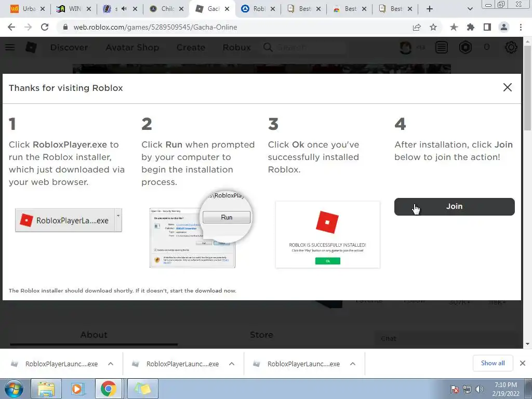Click the RobloxPlayerLa....exe installer image
The image size is (532, 399).
point(69,220)
